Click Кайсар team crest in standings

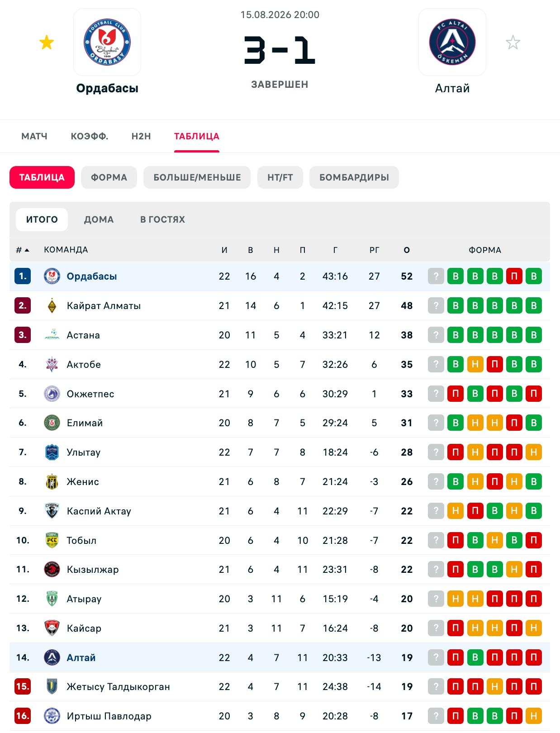click(52, 628)
